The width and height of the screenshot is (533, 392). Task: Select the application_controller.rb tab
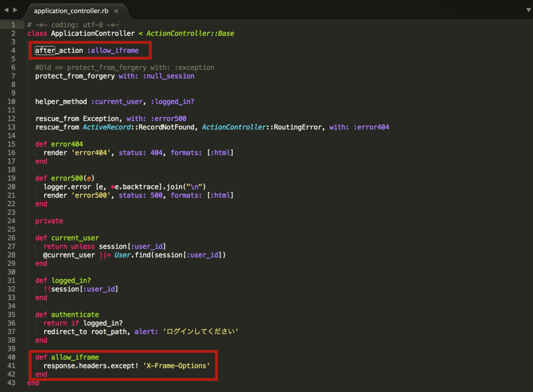71,11
